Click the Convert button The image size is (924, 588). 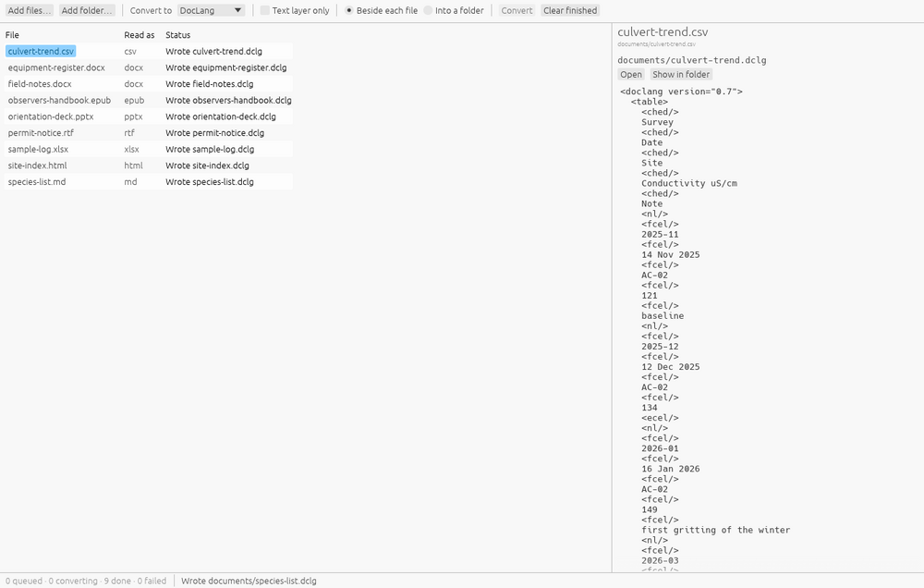tap(517, 10)
